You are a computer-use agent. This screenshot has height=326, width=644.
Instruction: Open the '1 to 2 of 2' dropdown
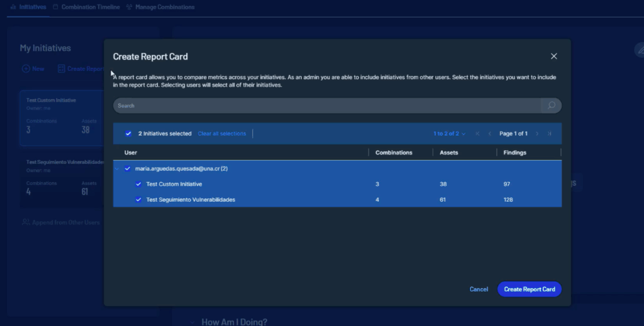coord(449,134)
